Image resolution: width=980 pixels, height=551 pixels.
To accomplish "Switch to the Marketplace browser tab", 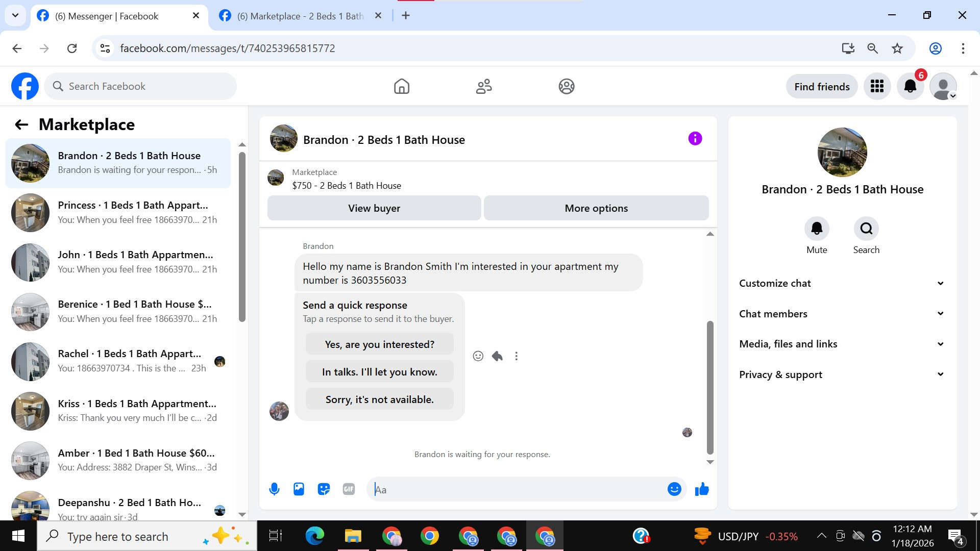I will coord(300,16).
